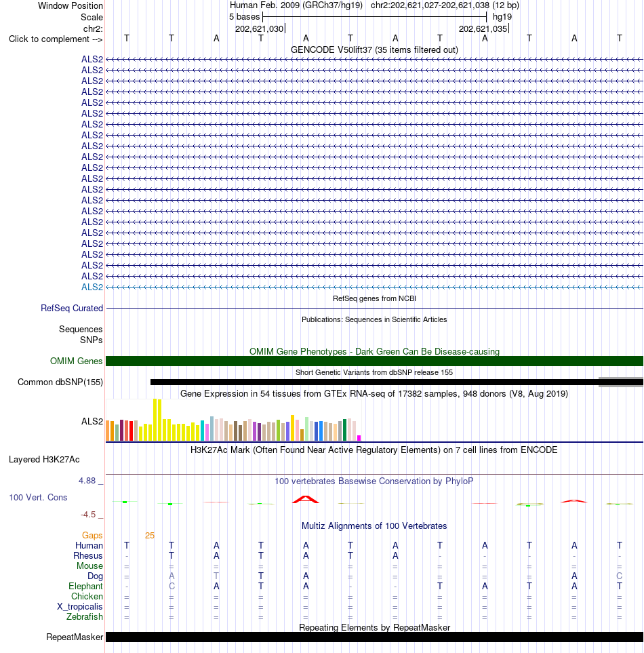Viewport: 644px width, 653px height.
Task: Click the Sequences track label
Action: coord(81,329)
